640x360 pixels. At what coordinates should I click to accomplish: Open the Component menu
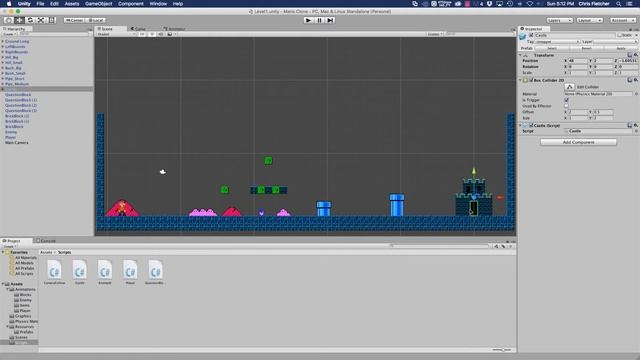tap(131, 4)
